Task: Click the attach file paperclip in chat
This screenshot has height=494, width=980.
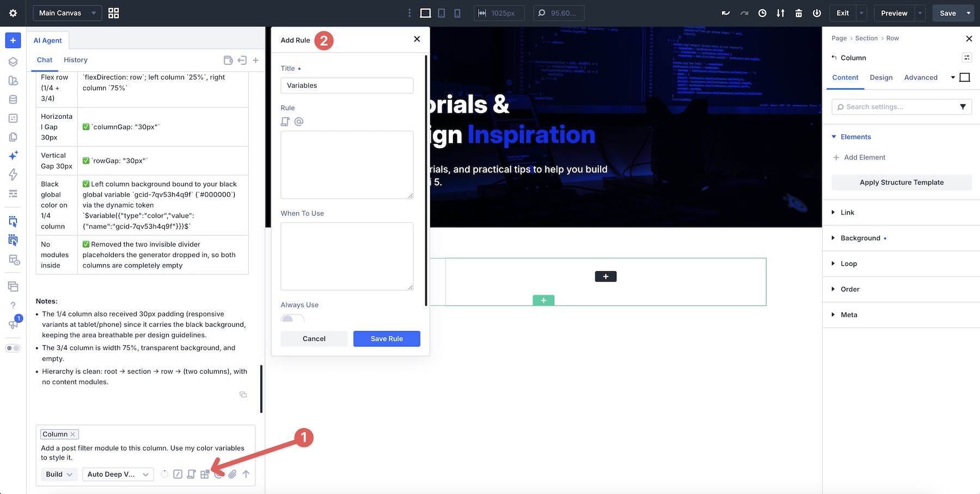Action: [x=232, y=474]
